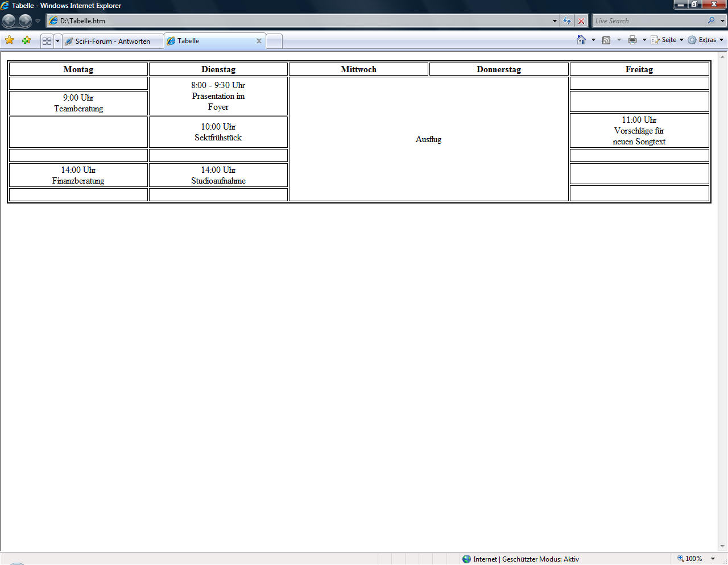Close the Tabelle tab

pyautogui.click(x=259, y=41)
